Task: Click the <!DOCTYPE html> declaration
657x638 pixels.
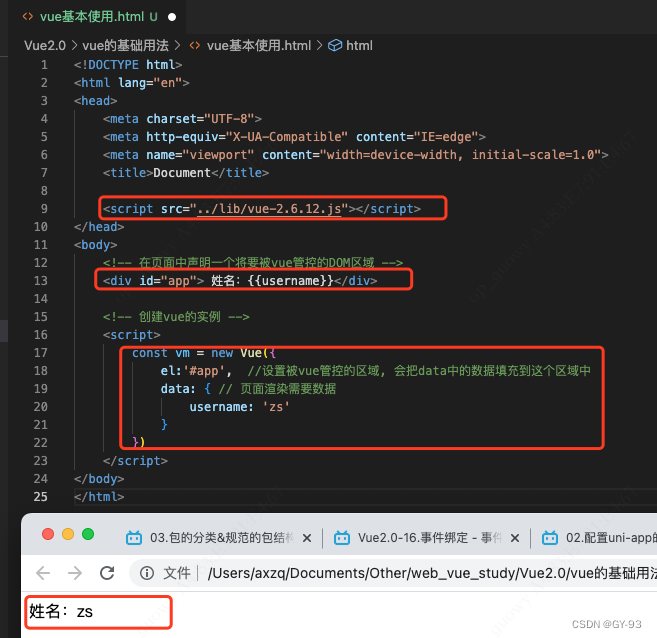Action: click(128, 65)
